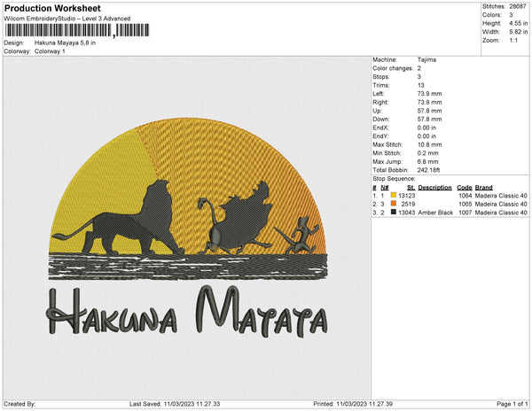Click the 'Brand' column header

pyautogui.click(x=484, y=188)
